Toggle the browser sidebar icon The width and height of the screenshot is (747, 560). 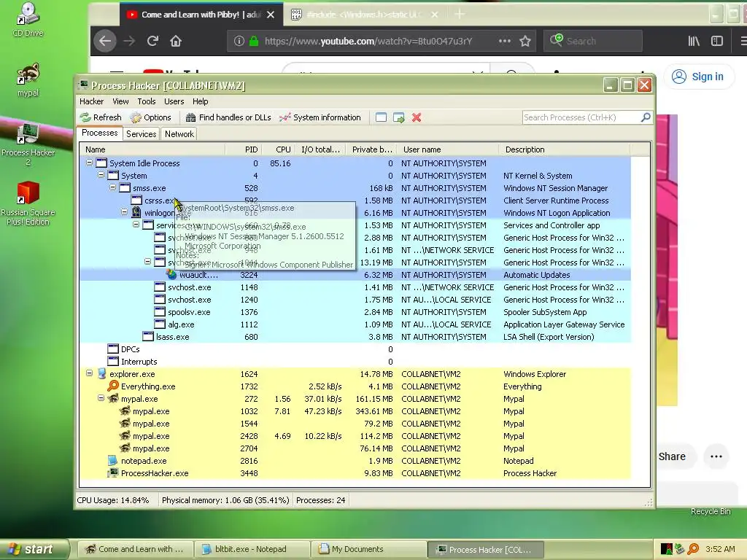717,41
